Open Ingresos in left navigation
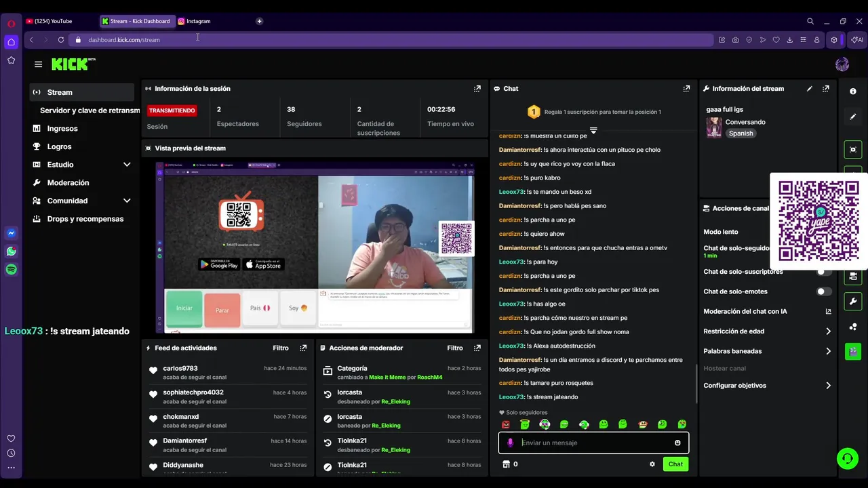Screen dimensions: 868x488 pyautogui.click(x=62, y=129)
